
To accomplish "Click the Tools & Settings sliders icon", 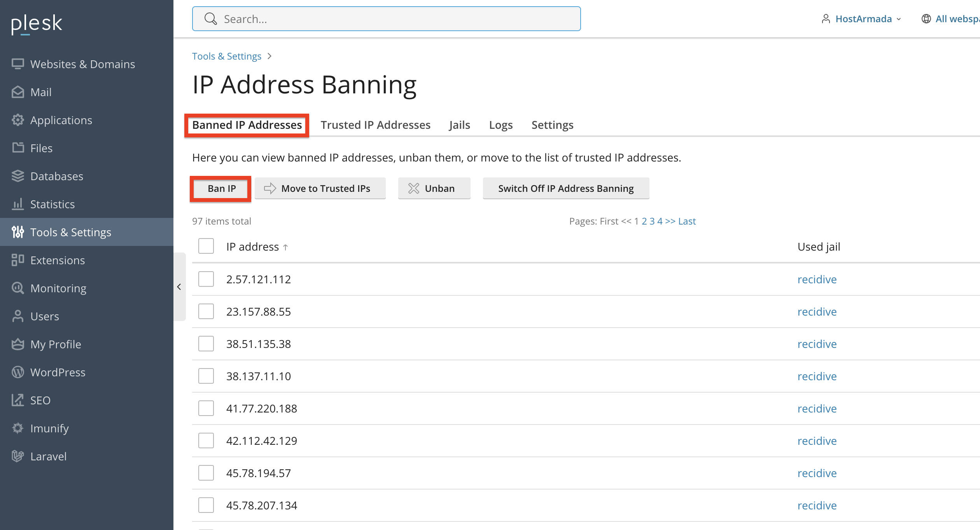I will (x=18, y=232).
